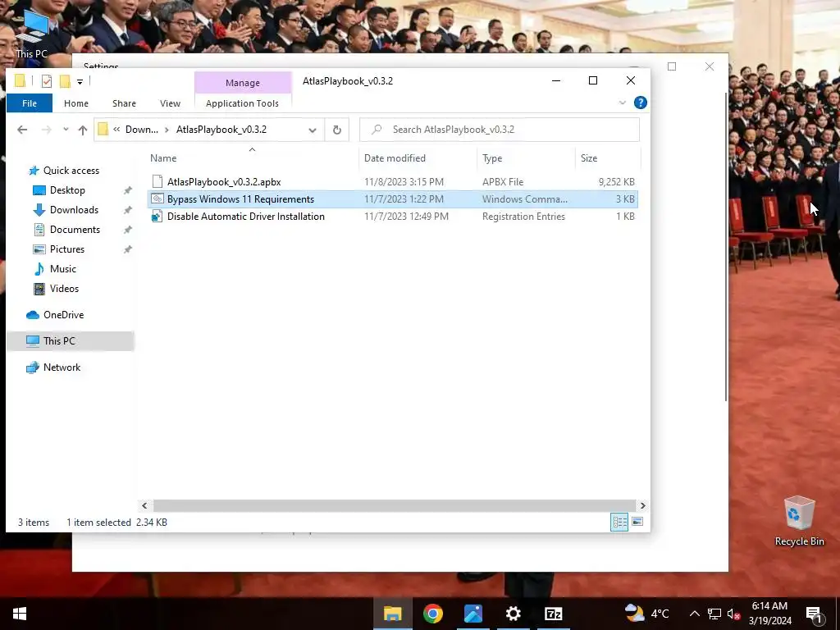Sort by the Type column header
This screenshot has height=630, width=840.
point(526,158)
